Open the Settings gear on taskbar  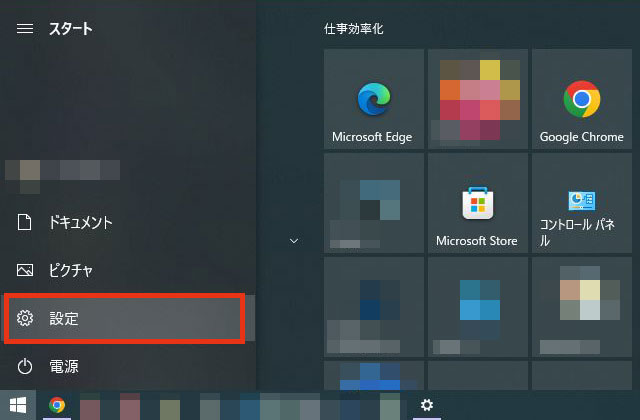(x=427, y=405)
